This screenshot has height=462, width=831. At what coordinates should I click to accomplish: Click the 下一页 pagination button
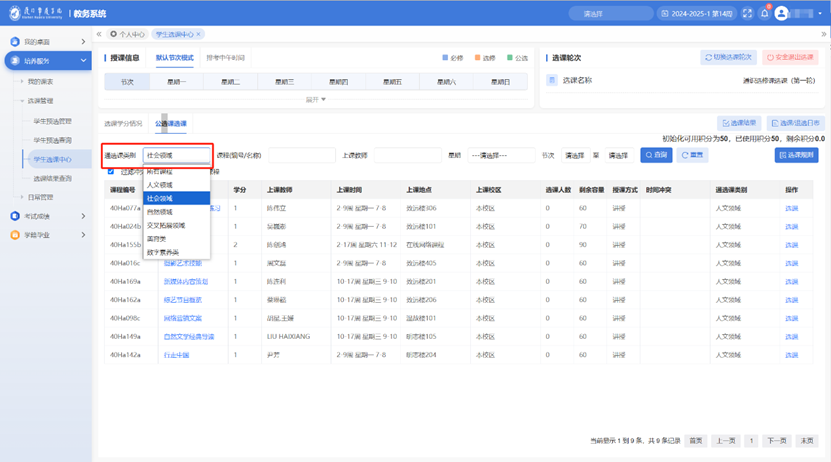[776, 440]
